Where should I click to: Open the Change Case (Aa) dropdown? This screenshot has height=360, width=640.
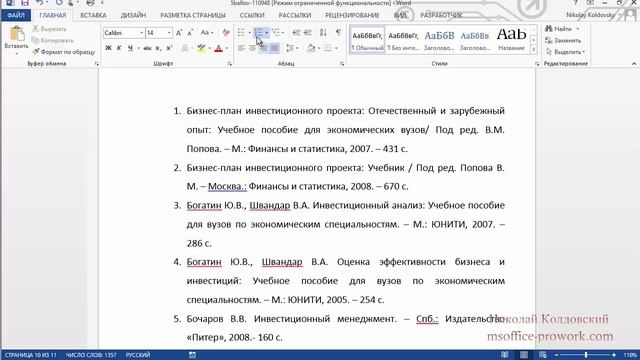pos(207,33)
